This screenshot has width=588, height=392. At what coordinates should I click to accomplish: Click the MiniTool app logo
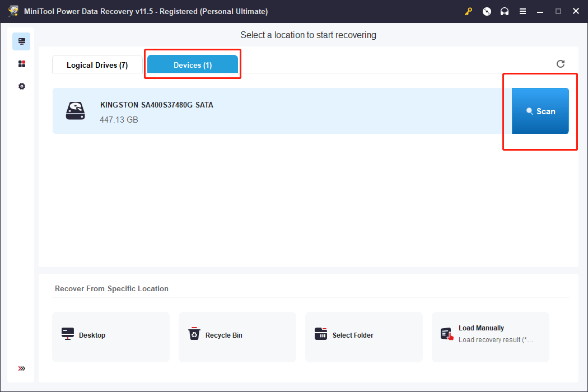tap(13, 11)
